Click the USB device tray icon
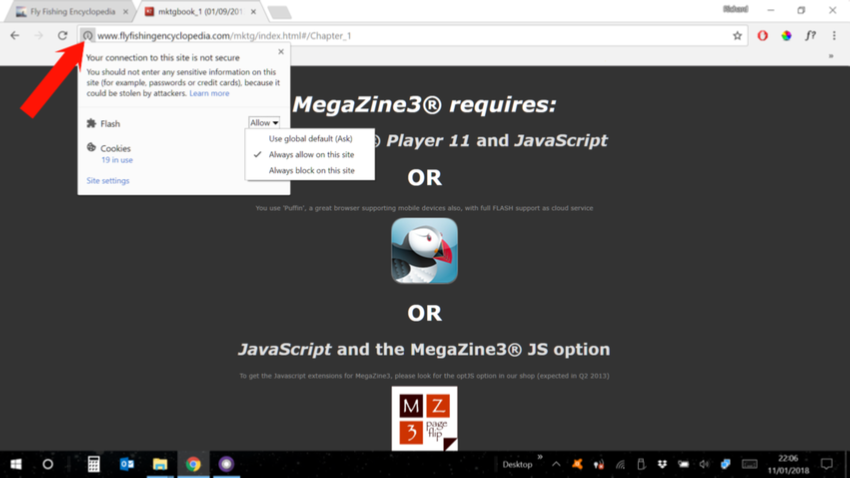Viewport: 850px width, 478px height. [641, 464]
